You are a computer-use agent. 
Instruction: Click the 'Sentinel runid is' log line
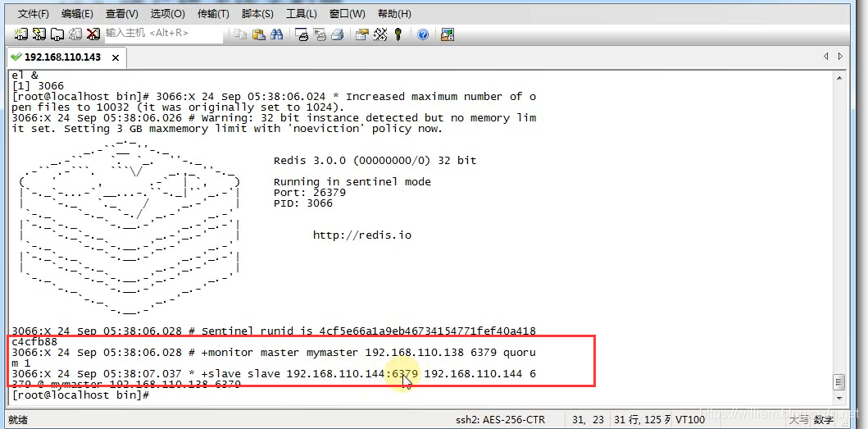[x=274, y=331]
